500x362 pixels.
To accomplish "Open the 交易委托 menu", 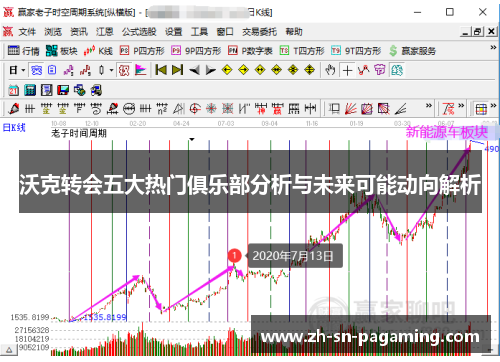I will point(259,32).
